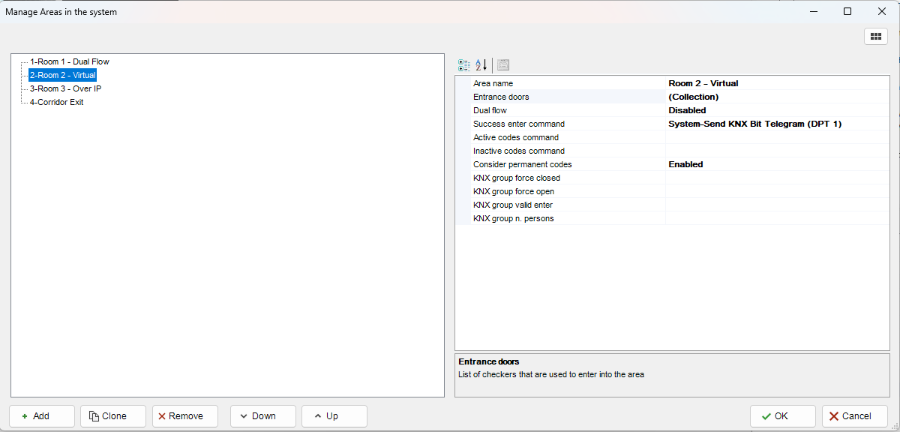Viewport: 900px width, 432px height.
Task: Toggle Consider permanent codes Enabled value
Action: pyautogui.click(x=776, y=164)
